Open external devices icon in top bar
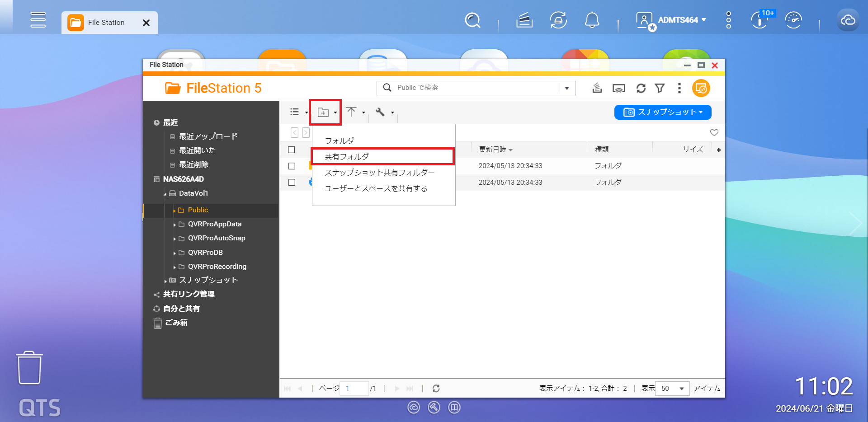The image size is (868, 422). coord(558,20)
